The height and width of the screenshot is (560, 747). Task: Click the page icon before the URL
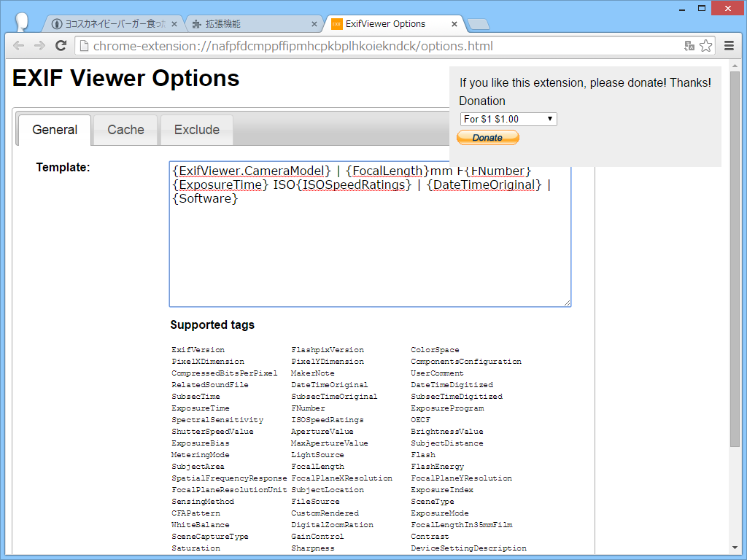(x=84, y=46)
